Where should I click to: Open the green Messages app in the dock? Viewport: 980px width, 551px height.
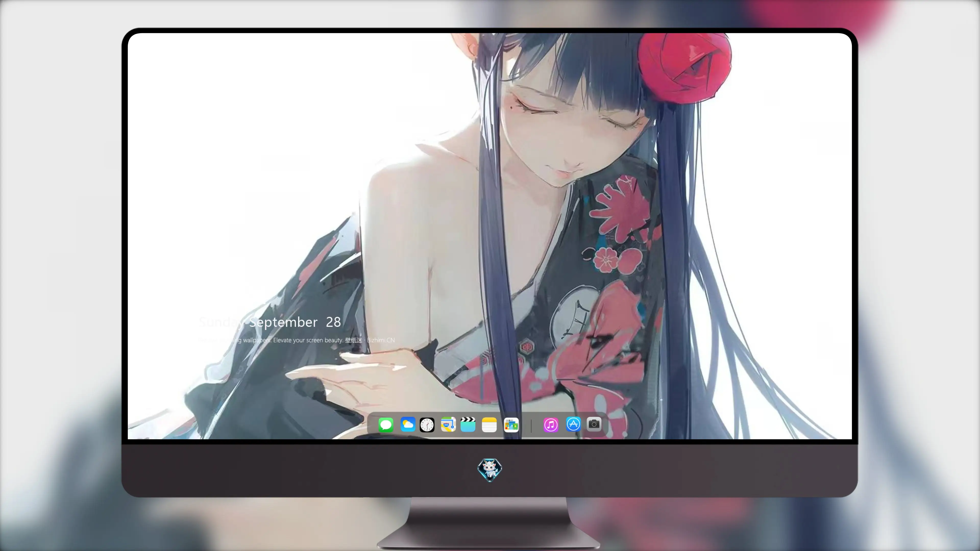pyautogui.click(x=386, y=425)
